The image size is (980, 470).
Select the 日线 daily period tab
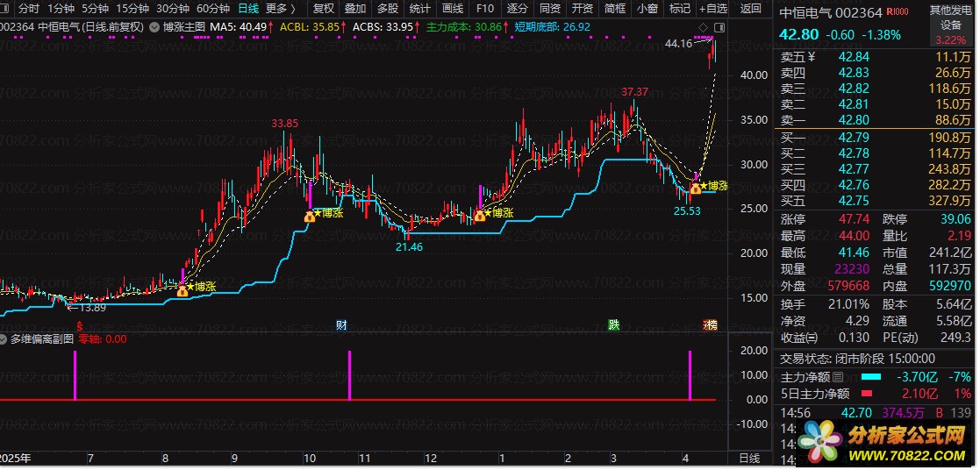pos(248,9)
